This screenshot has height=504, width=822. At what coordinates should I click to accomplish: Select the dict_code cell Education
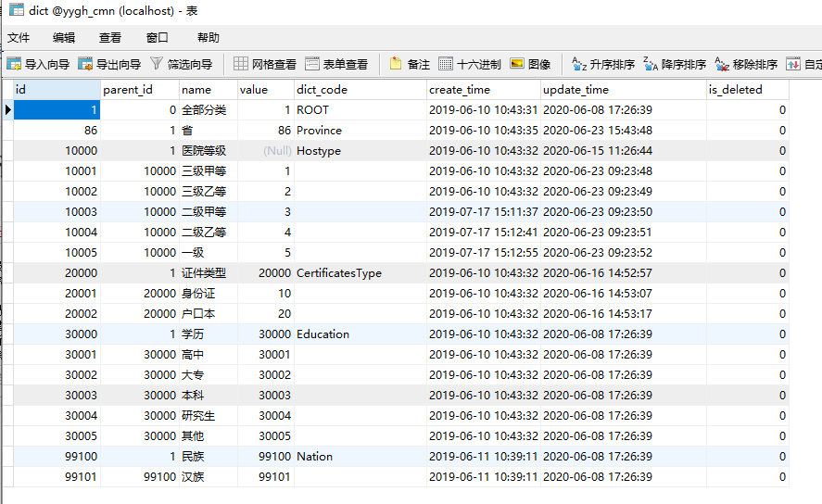(x=360, y=334)
